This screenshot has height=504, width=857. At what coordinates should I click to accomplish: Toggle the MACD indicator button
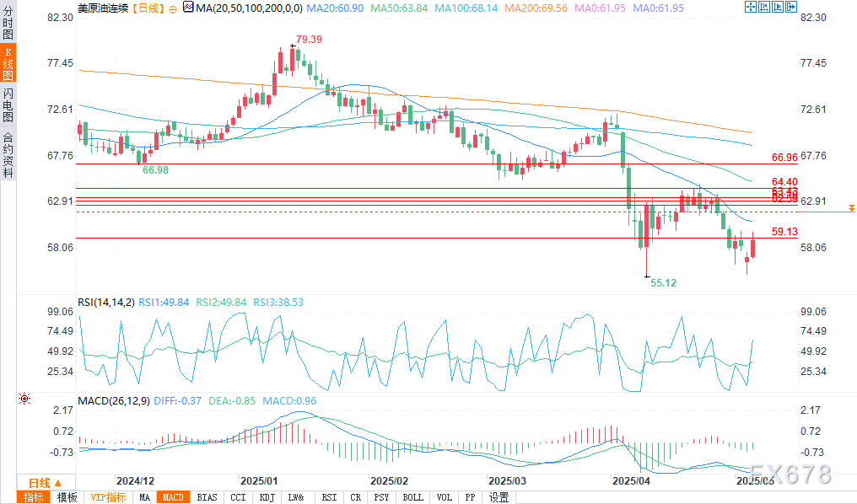[x=174, y=497]
